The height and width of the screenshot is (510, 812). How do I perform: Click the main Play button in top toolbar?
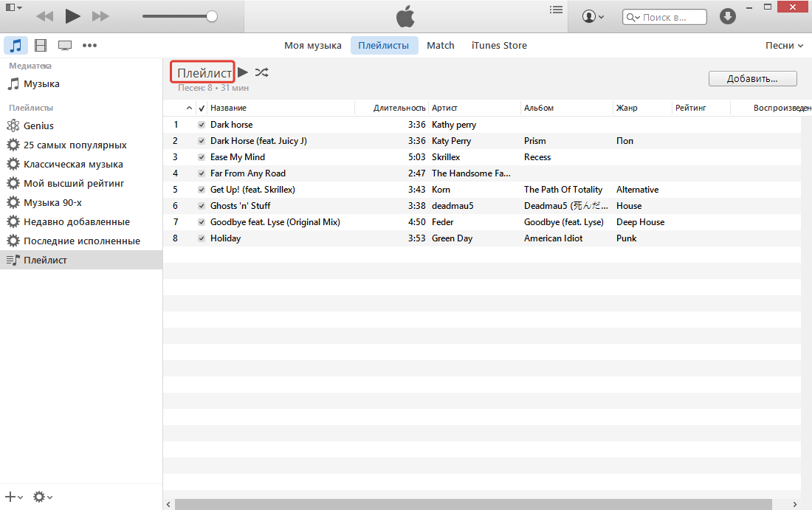click(72, 16)
